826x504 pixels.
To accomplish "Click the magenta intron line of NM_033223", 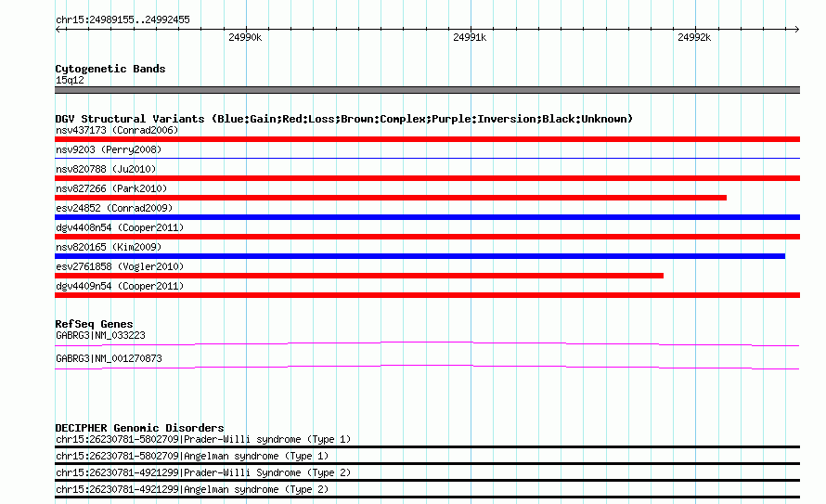I will 427,344.
